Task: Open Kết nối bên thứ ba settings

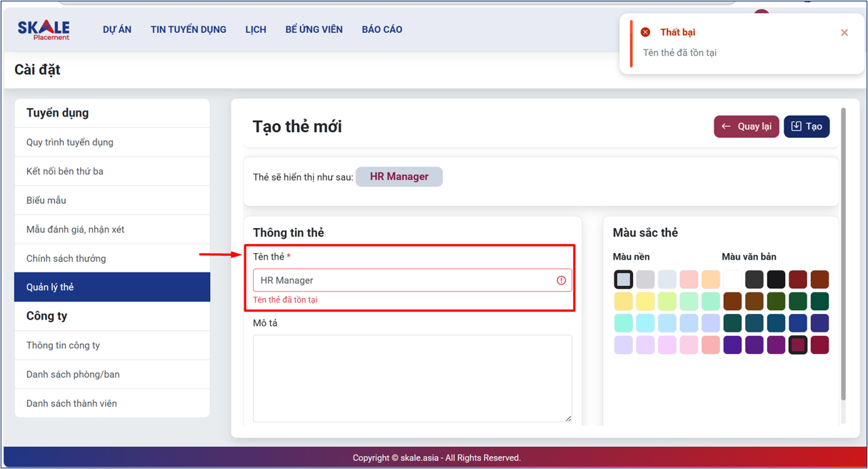Action: pos(65,172)
